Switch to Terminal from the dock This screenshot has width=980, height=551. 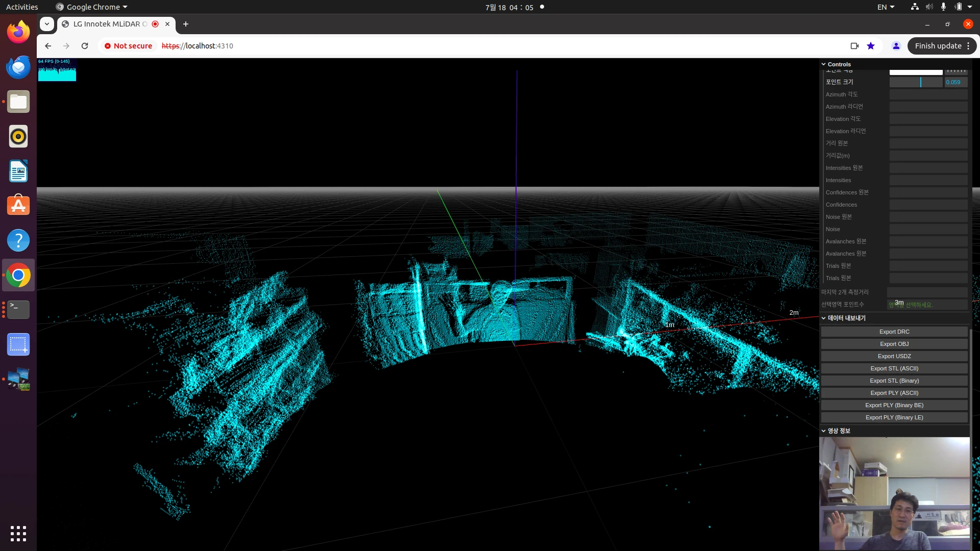(18, 310)
